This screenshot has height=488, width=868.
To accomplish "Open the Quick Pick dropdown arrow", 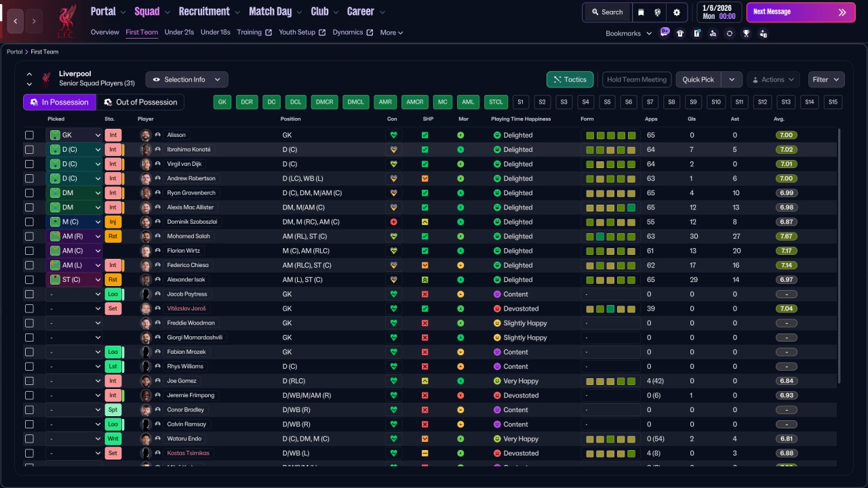I will (731, 79).
